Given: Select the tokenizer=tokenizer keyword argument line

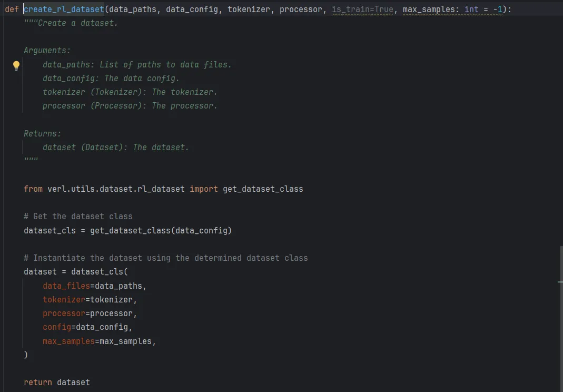Looking at the screenshot, I should coord(90,300).
